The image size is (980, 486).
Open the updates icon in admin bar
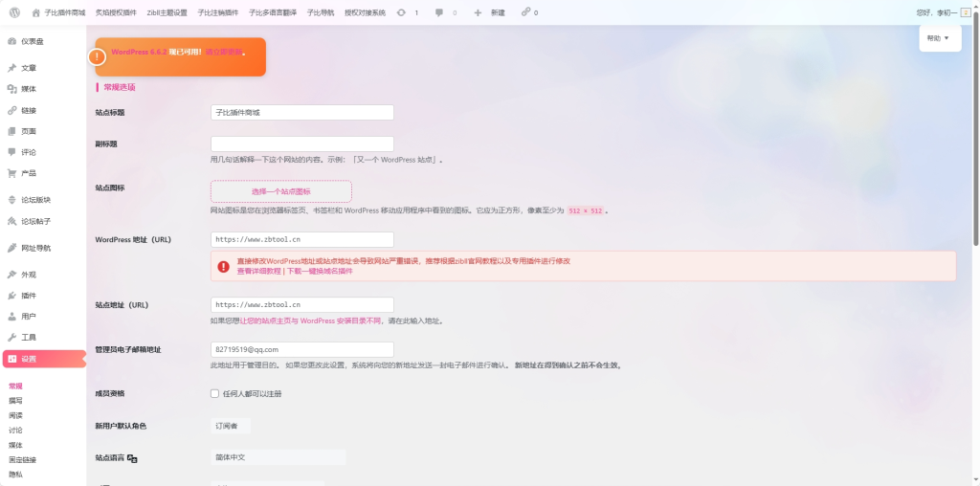click(x=401, y=12)
